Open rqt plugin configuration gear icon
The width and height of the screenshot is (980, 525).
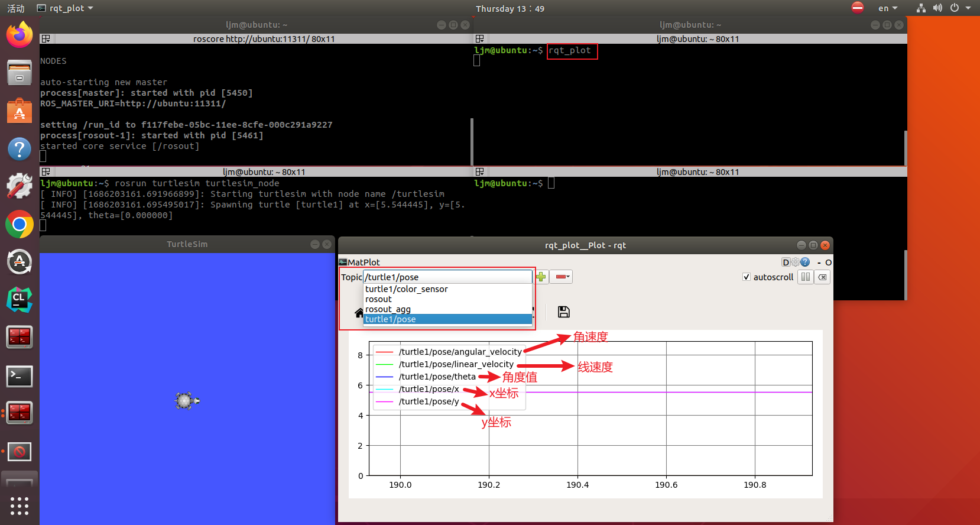pyautogui.click(x=796, y=262)
